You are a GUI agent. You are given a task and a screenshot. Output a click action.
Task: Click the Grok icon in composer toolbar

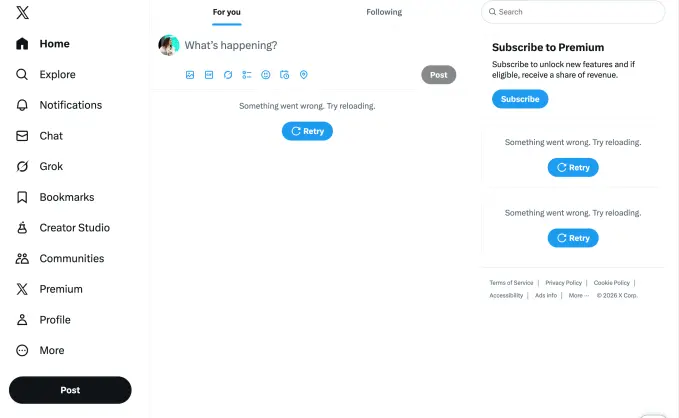click(x=228, y=75)
